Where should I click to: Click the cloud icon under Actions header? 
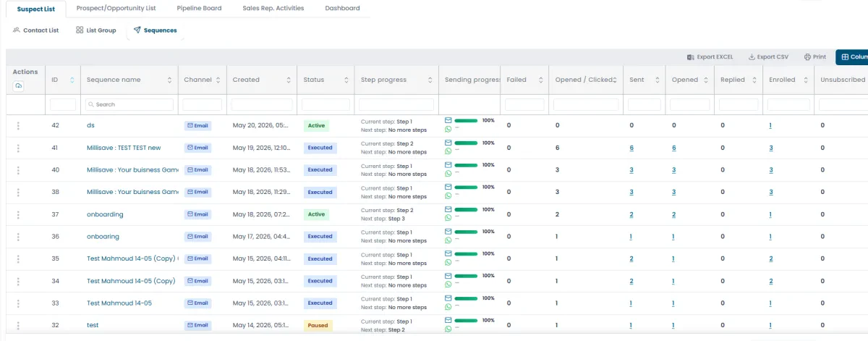point(19,86)
